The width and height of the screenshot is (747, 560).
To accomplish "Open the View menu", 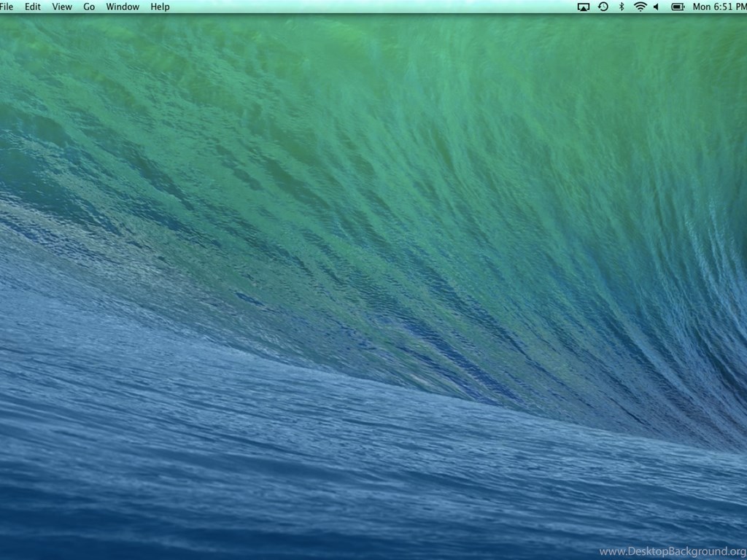I will (x=62, y=7).
